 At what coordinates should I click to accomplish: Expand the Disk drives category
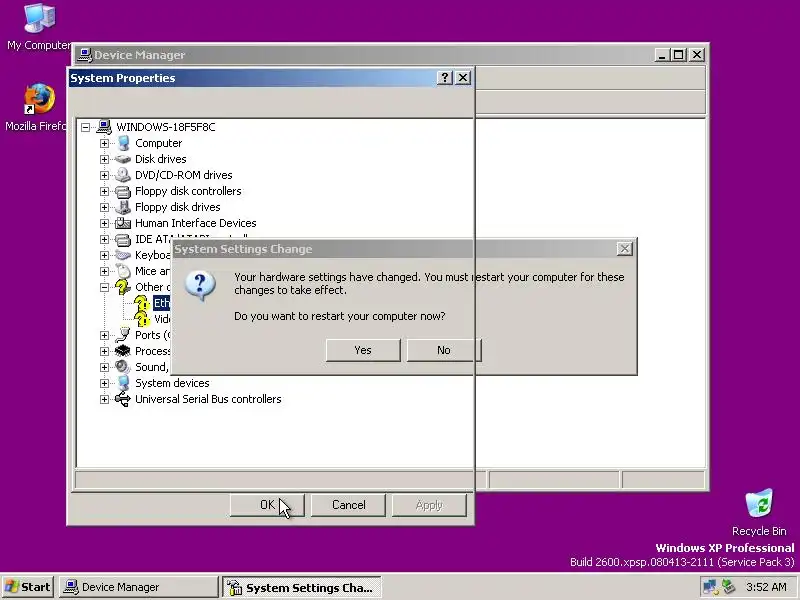click(x=104, y=159)
